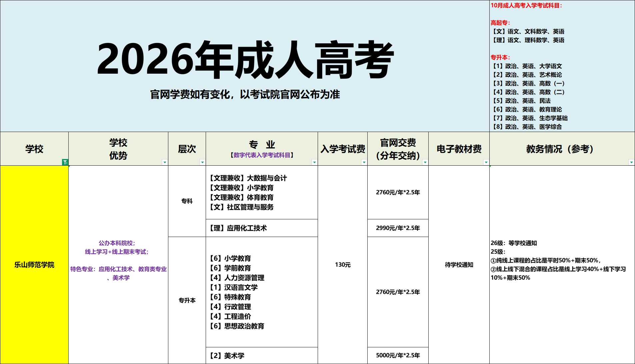
Task: Click the 【文】语文、文科数学、英语 line
Action: 528,31
